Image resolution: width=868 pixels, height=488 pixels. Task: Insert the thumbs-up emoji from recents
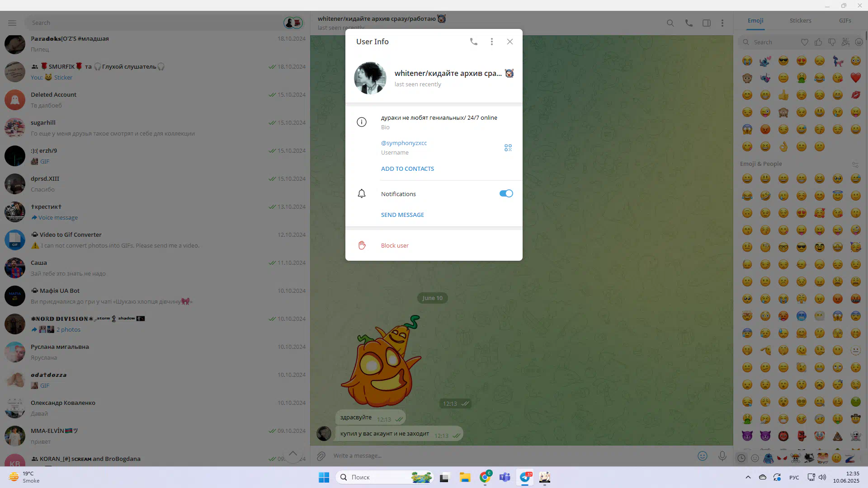click(x=783, y=95)
